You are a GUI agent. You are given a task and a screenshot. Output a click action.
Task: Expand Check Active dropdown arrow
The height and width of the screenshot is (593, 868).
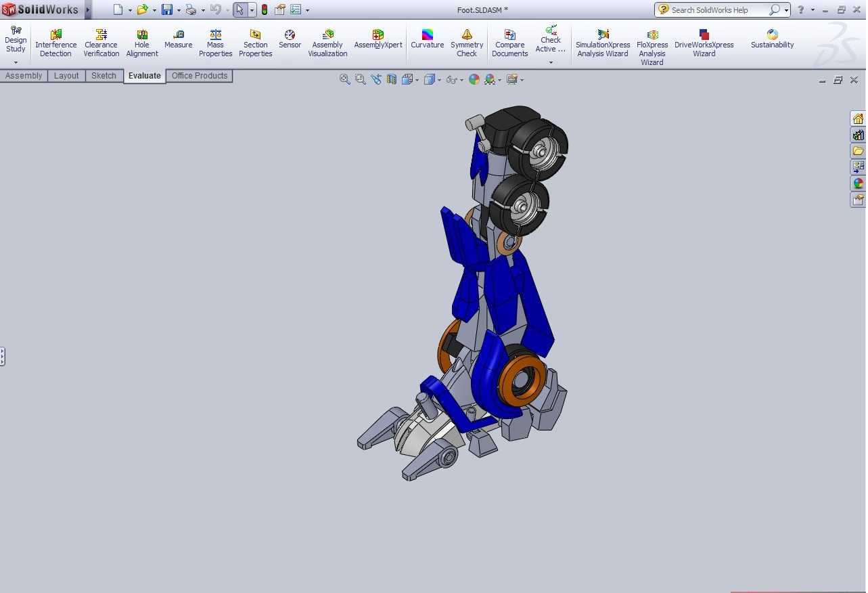551,62
